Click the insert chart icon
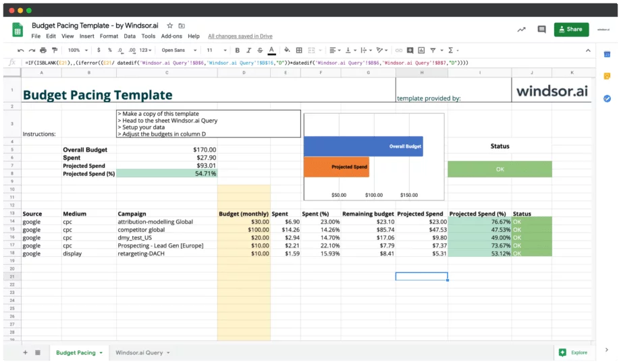621x364 pixels. 421,51
